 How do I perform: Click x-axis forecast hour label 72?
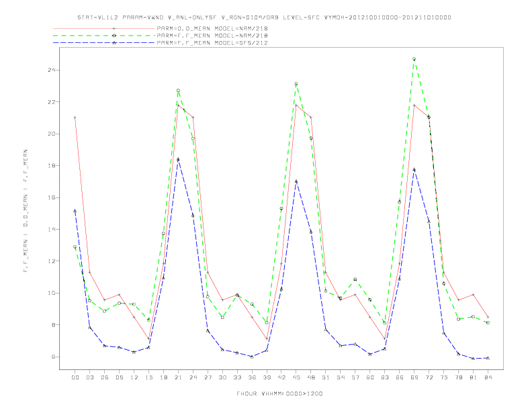click(429, 377)
